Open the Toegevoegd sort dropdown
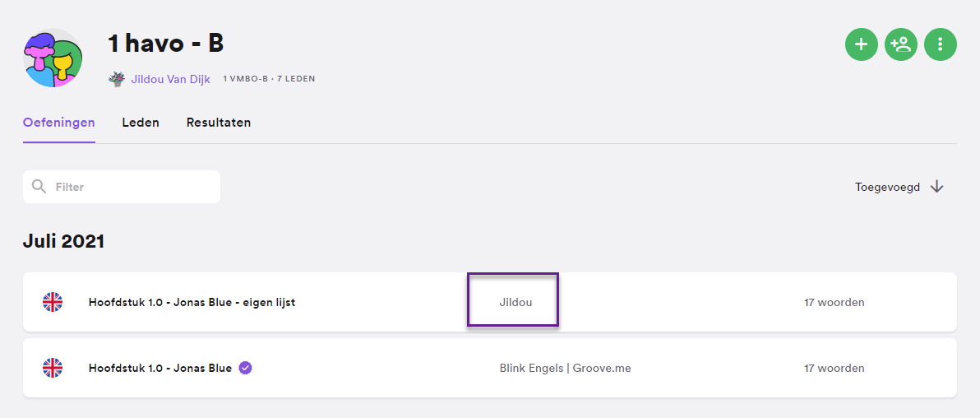 [x=899, y=187]
